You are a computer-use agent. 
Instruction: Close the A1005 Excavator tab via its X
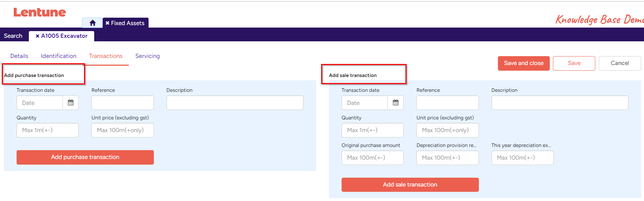point(37,36)
